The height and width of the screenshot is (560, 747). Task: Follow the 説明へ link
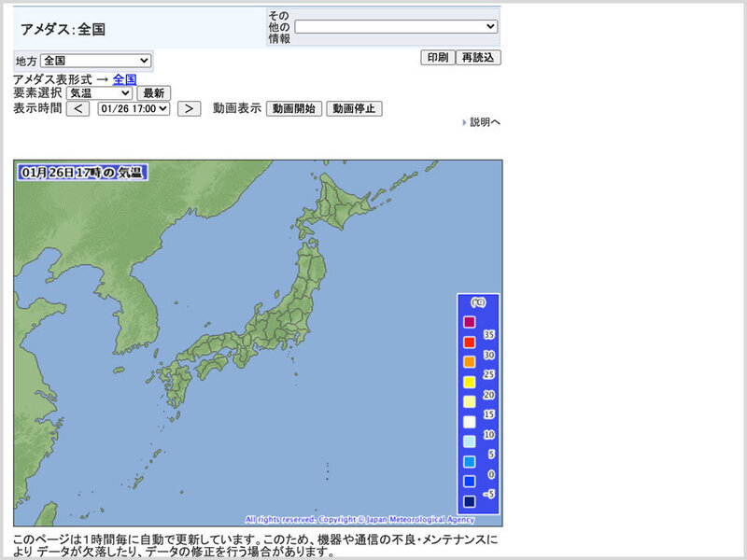click(485, 122)
